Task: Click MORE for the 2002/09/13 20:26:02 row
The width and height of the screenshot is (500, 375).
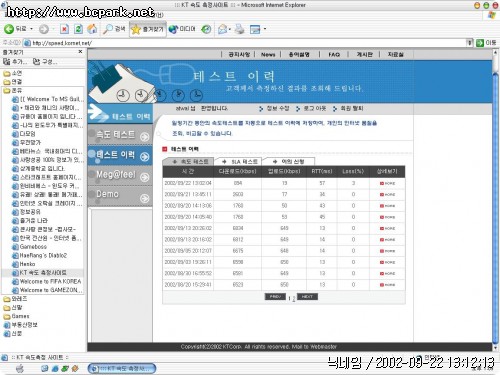Action: (387, 229)
